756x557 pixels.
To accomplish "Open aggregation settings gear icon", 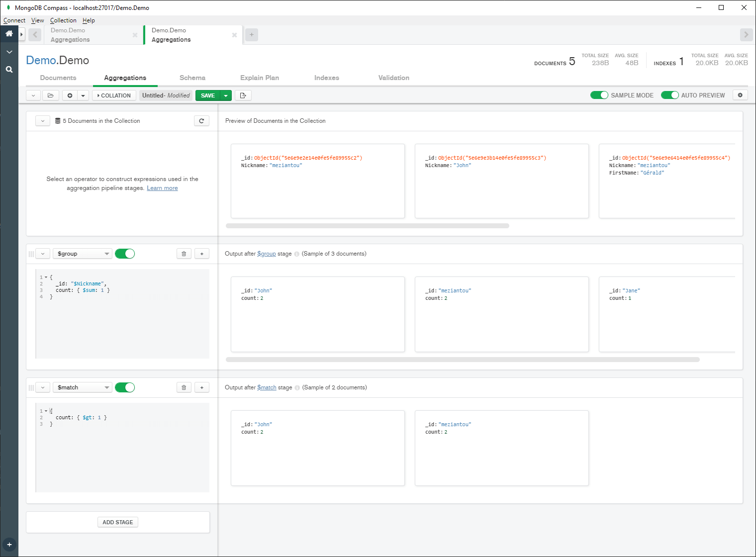I will (740, 95).
